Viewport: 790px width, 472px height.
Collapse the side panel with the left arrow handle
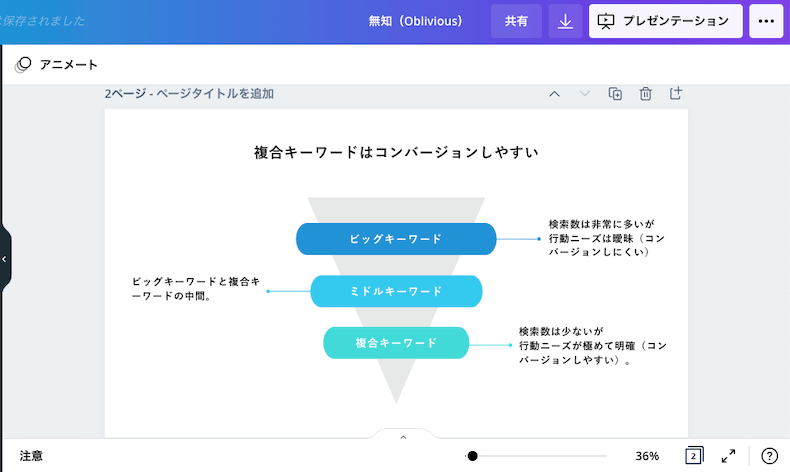5,259
